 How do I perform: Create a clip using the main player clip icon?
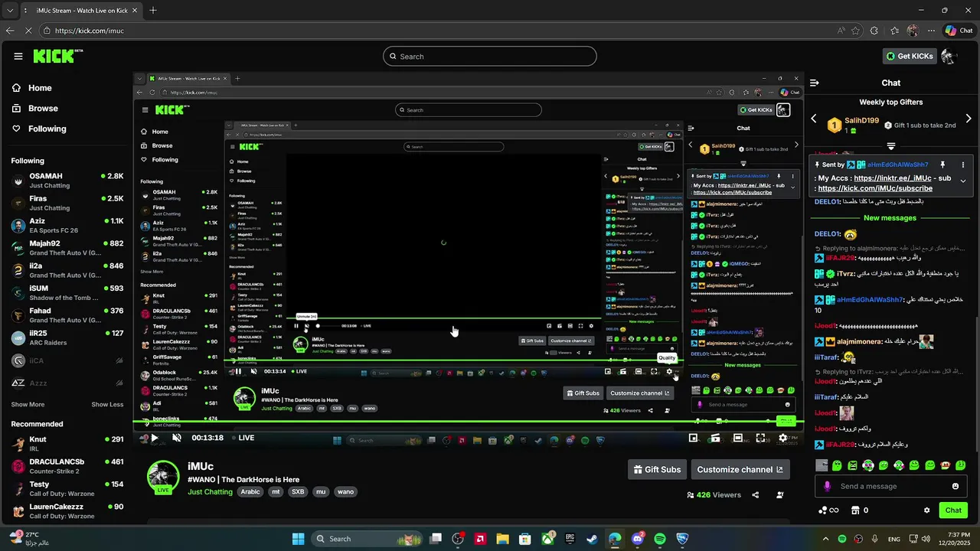click(715, 438)
